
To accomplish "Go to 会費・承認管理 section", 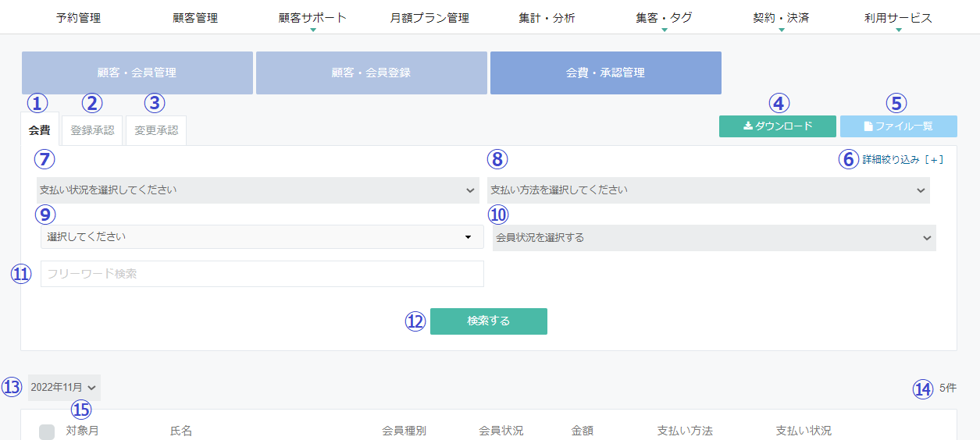I will pyautogui.click(x=606, y=73).
